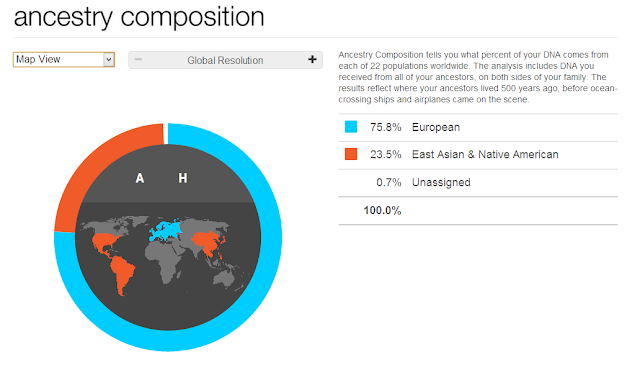Select the Map View combo box
The image size is (640, 365).
click(64, 60)
